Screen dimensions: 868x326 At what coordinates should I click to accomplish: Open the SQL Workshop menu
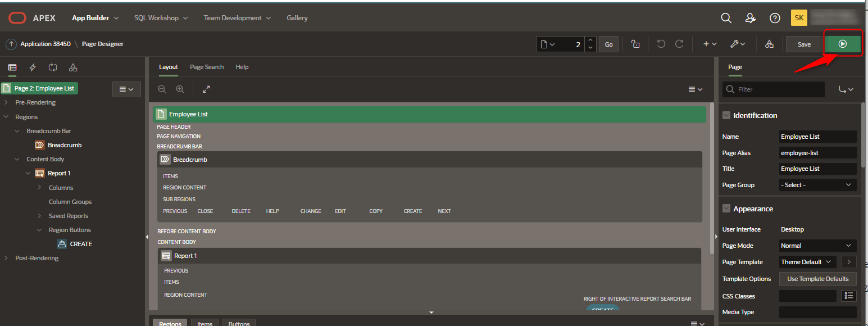pos(161,18)
